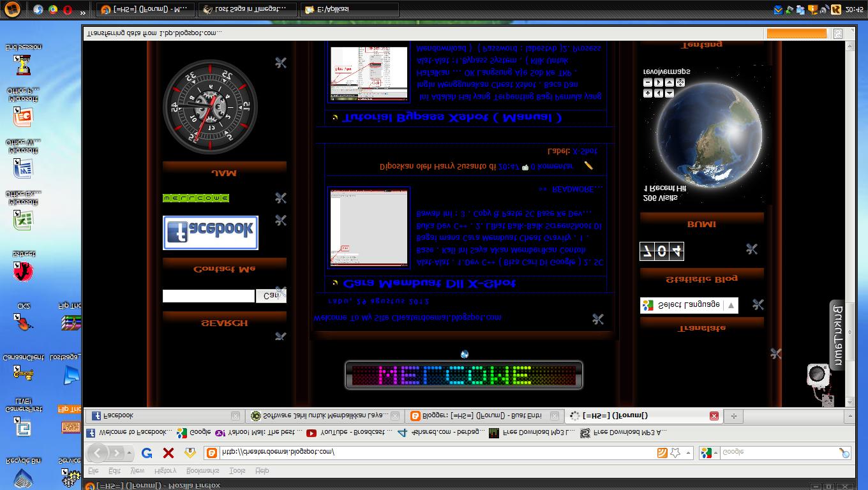Open the View menu

click(x=137, y=471)
